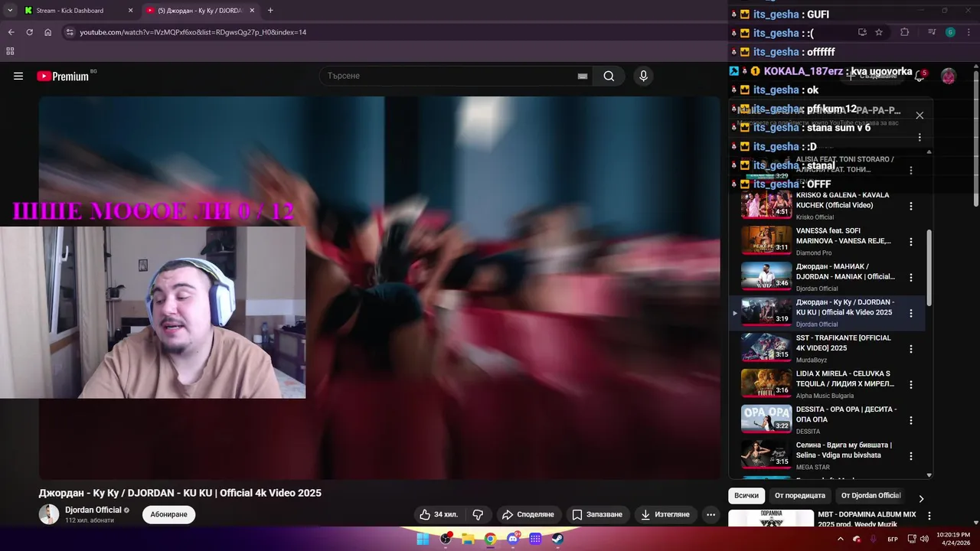Open the browser home page

pyautogui.click(x=47, y=32)
